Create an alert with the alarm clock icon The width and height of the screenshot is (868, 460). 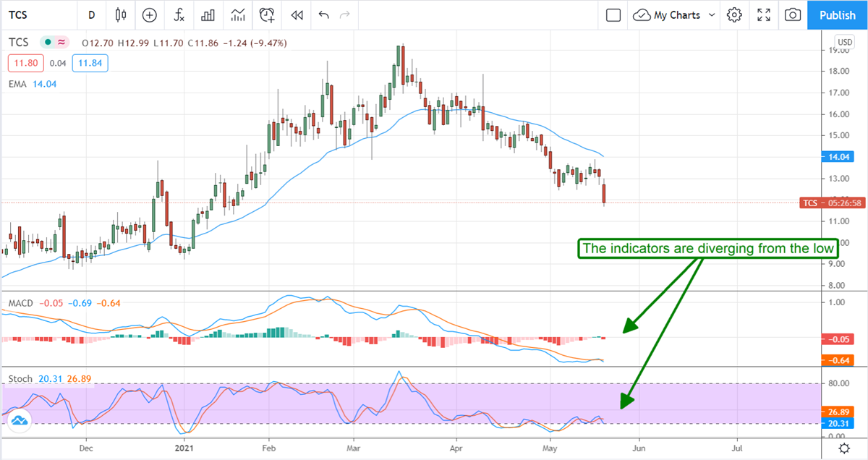268,14
